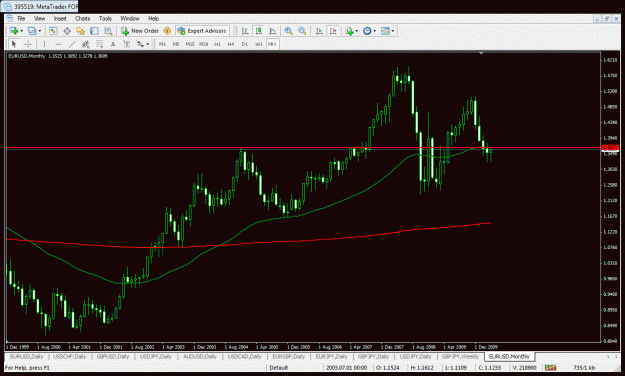Switch to the AUDUSD,Daily chart tab
This screenshot has height=376, width=625.
pyautogui.click(x=199, y=356)
